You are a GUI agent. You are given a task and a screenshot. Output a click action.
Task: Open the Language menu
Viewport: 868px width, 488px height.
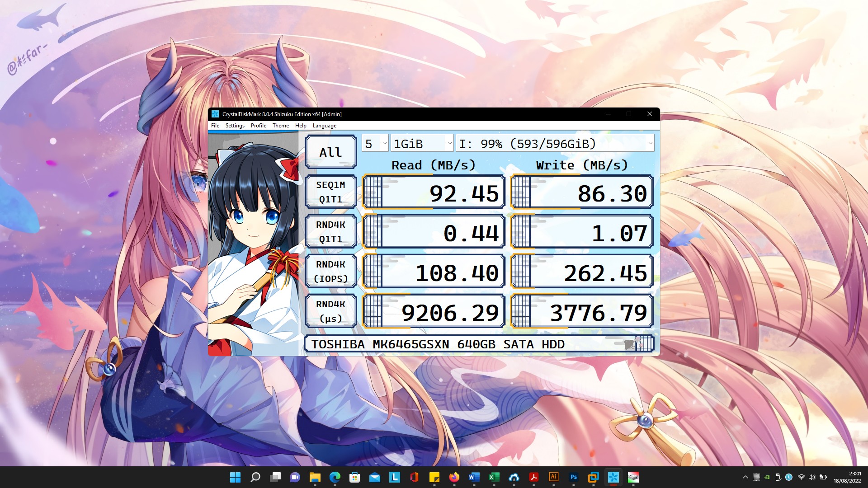[x=325, y=126]
